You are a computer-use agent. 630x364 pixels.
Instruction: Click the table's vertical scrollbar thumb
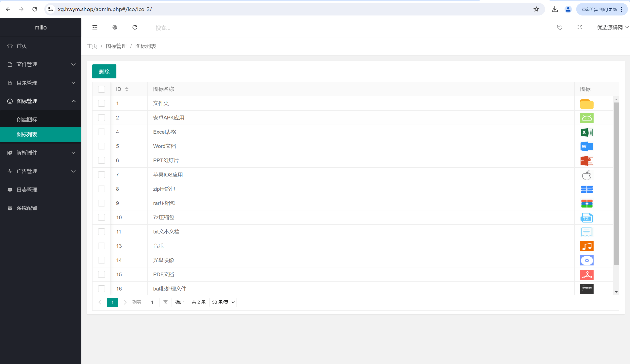pos(616,184)
